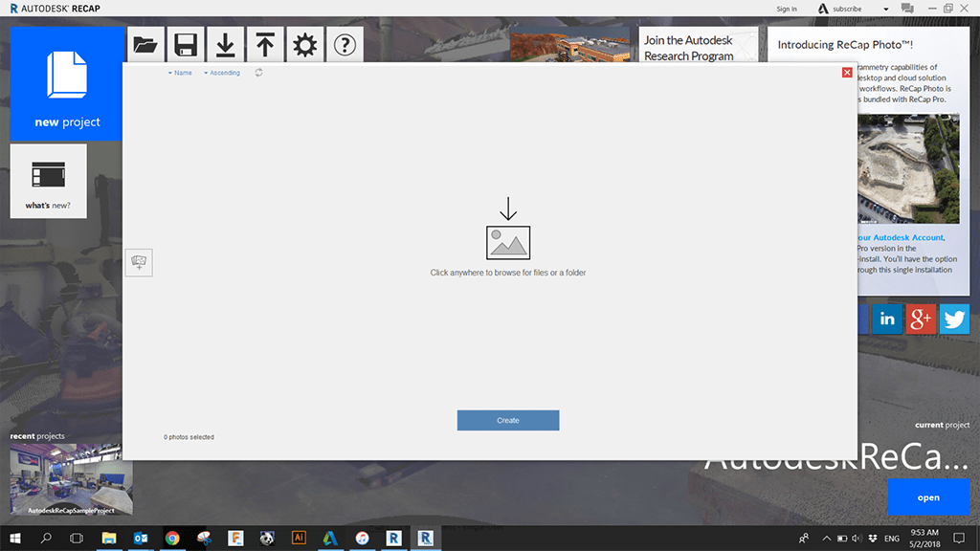Expand the subscribe dropdown arrow
The image size is (980, 551).
click(885, 10)
